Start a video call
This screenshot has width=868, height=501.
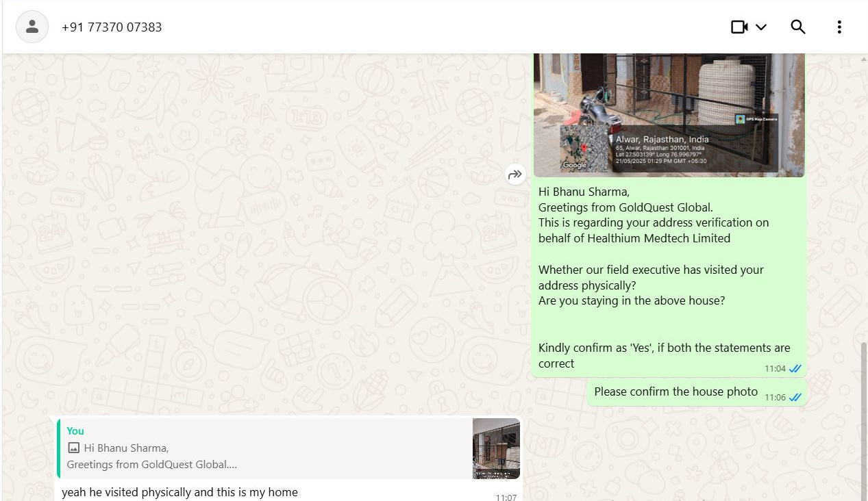point(739,27)
